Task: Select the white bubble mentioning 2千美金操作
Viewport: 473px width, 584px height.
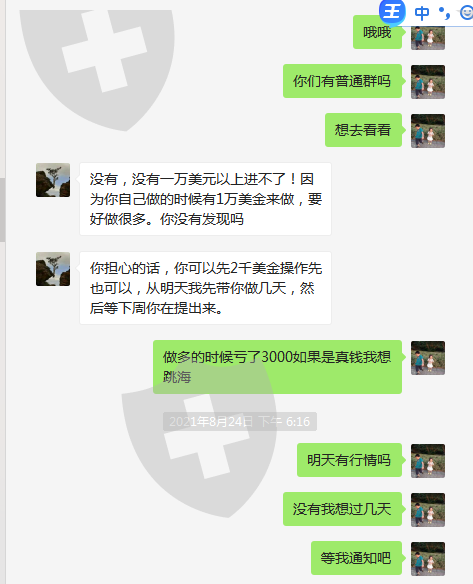Action: click(205, 288)
